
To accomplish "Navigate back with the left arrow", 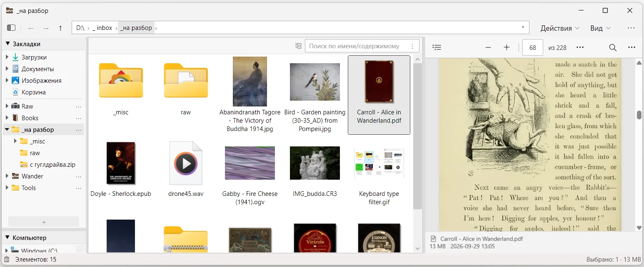I will 31,28.
